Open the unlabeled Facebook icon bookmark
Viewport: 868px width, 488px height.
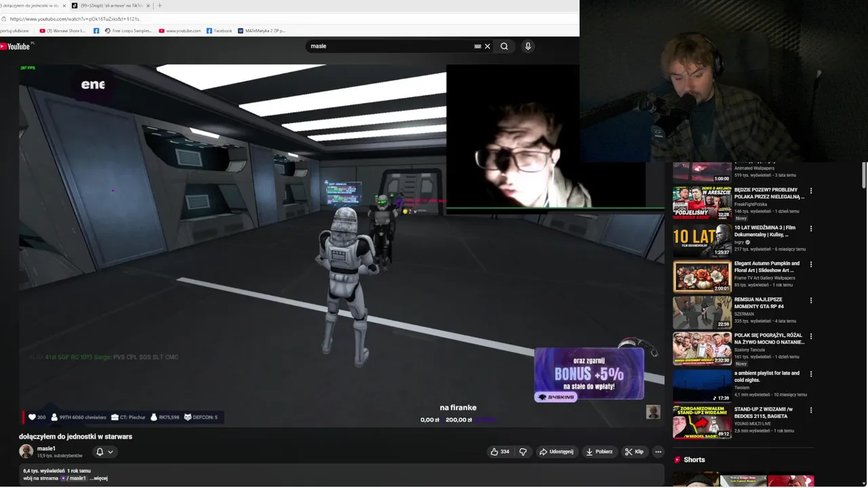(x=96, y=30)
